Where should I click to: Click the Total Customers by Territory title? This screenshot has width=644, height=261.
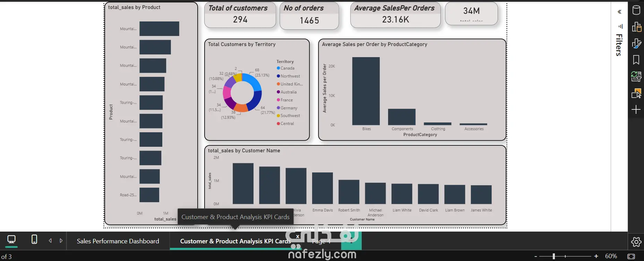click(242, 44)
